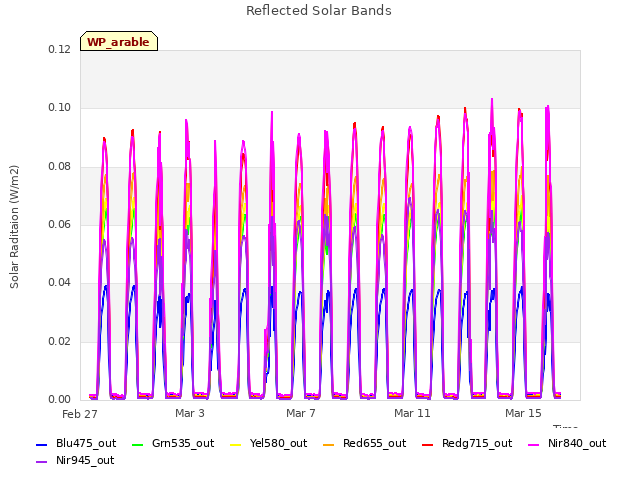The image size is (640, 480).
Task: Toggle the Yel580_out legend entry
Action: click(x=268, y=444)
